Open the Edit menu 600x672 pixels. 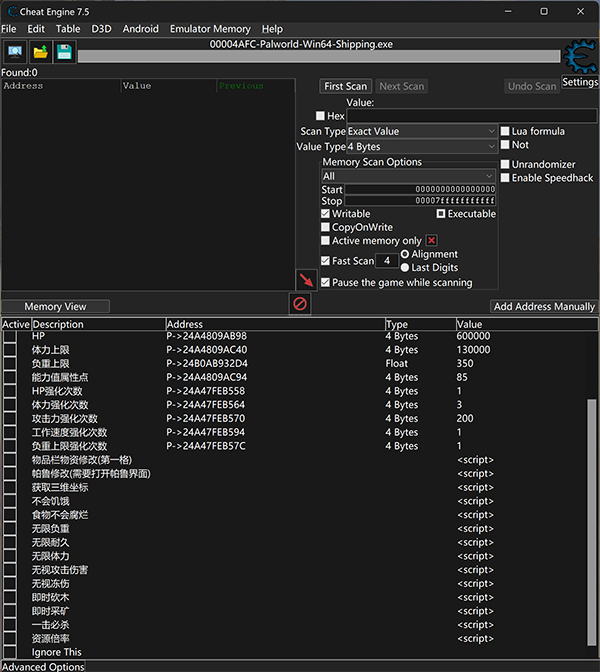coord(36,29)
